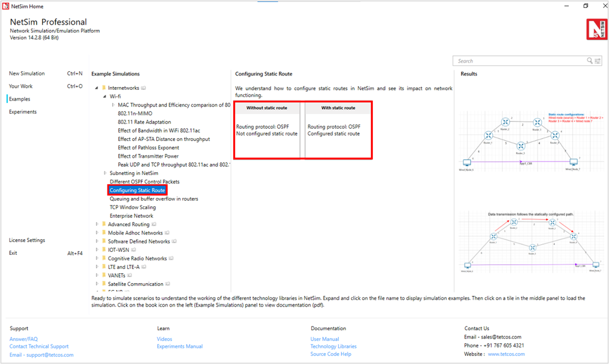Click the book icon next to Advanced Routing

pos(154,224)
